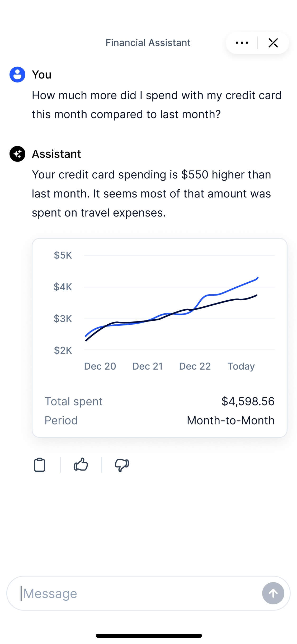The width and height of the screenshot is (297, 644).
Task: Tap the $4,598.56 total spent amount
Action: (x=248, y=401)
